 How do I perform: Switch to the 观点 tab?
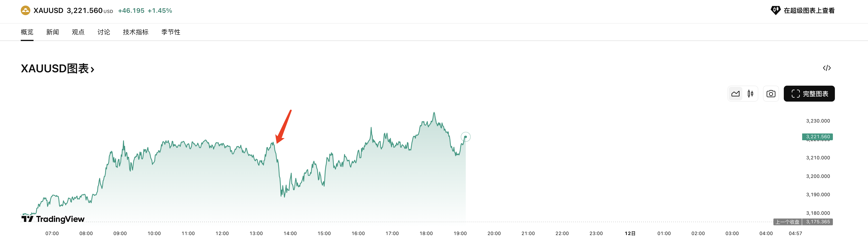pos(78,32)
